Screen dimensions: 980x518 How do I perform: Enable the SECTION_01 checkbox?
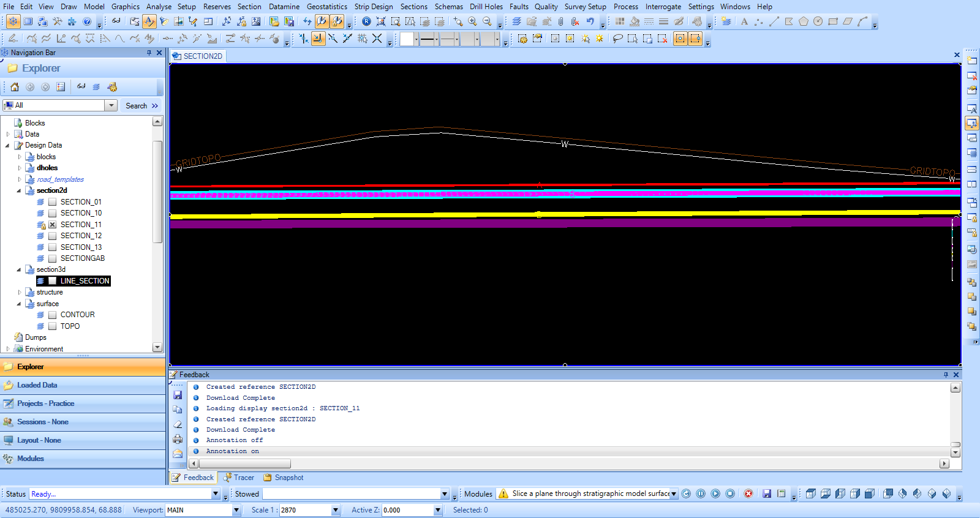pyautogui.click(x=53, y=202)
